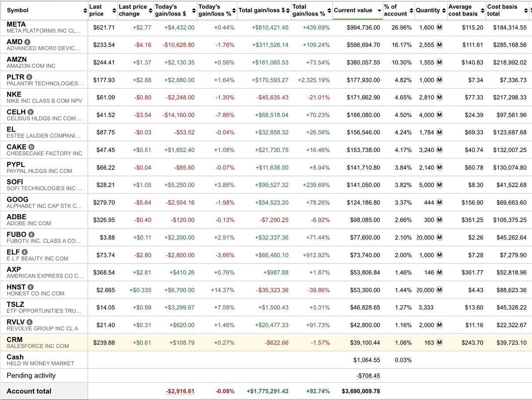Click the TSLZ quantity 3,333
Viewport: 532px width, 400px height.
(x=426, y=308)
